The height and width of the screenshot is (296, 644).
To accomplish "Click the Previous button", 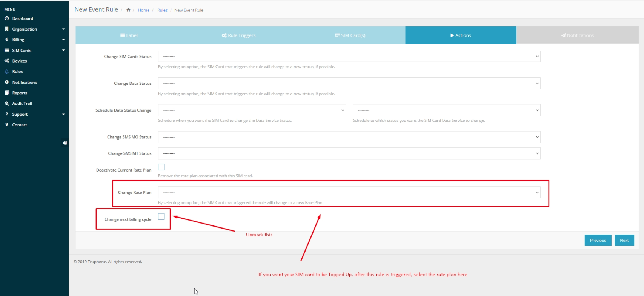I will (x=598, y=240).
